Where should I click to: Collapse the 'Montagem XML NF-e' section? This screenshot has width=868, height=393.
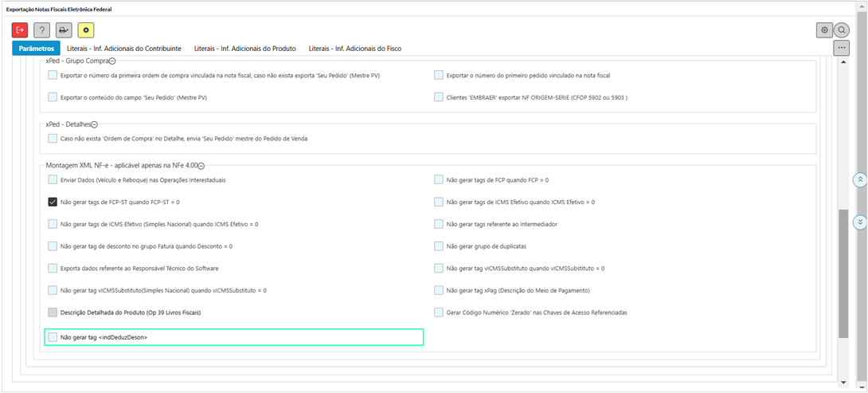pos(201,166)
